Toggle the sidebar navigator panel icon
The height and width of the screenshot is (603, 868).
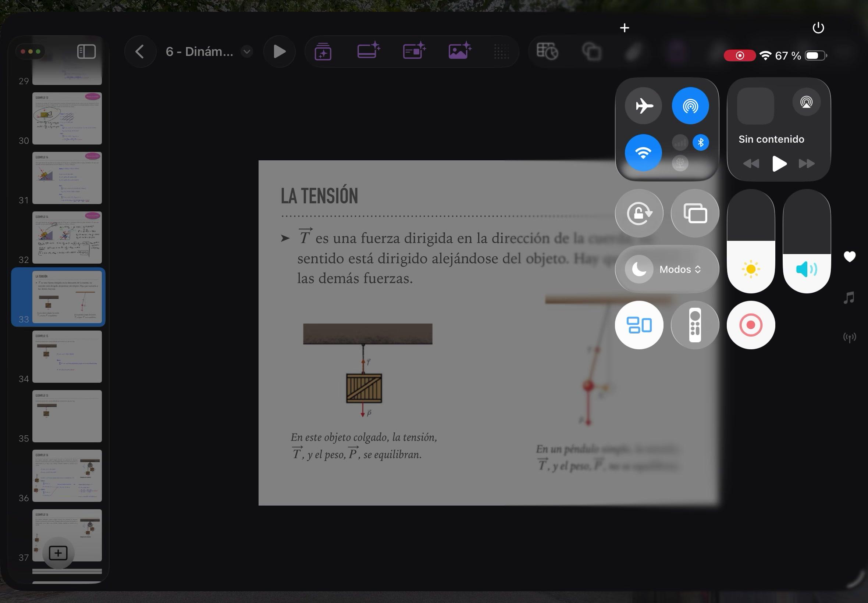tap(86, 51)
